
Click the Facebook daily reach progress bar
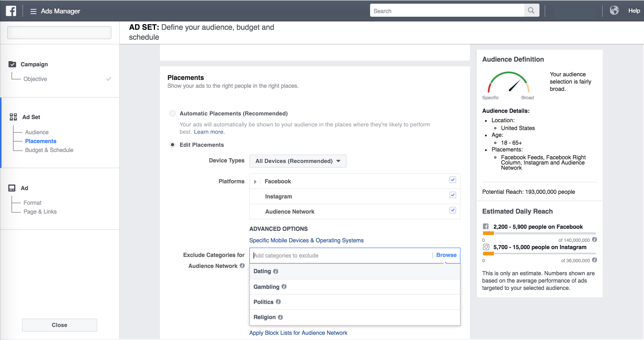539,233
